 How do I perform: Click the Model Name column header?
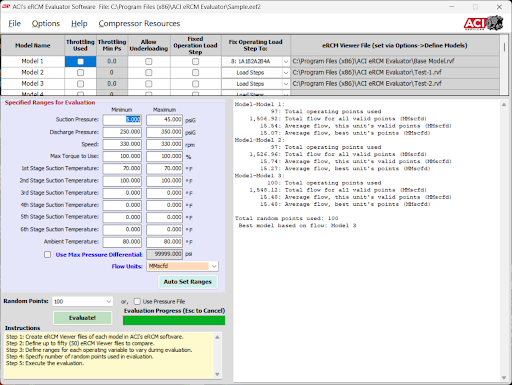pyautogui.click(x=33, y=45)
